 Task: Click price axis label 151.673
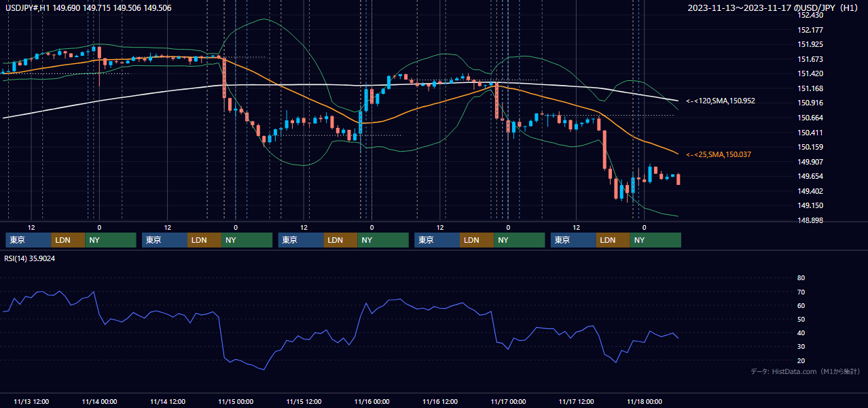tap(810, 59)
